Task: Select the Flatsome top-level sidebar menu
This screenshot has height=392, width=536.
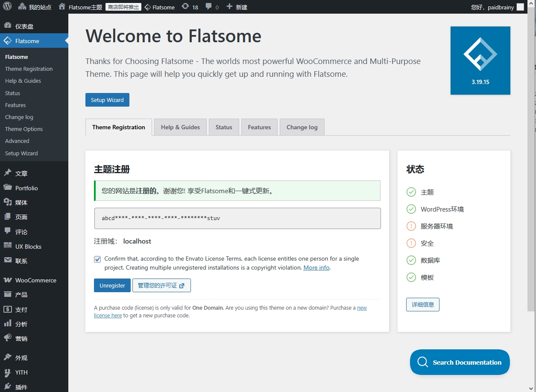Action: click(x=34, y=41)
